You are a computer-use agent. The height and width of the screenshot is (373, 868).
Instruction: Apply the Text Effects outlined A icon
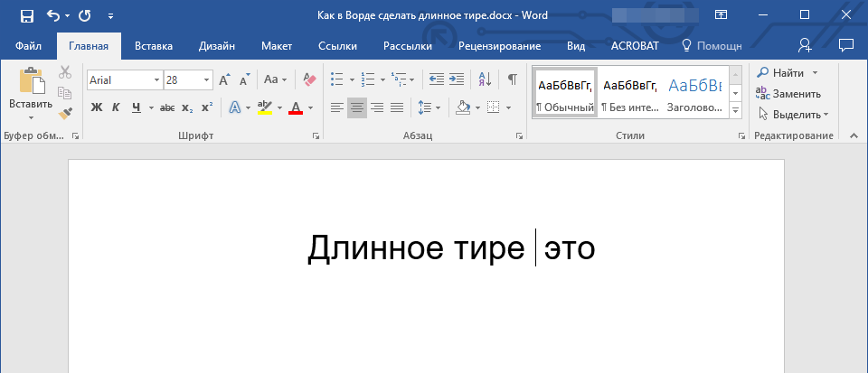coord(234,107)
